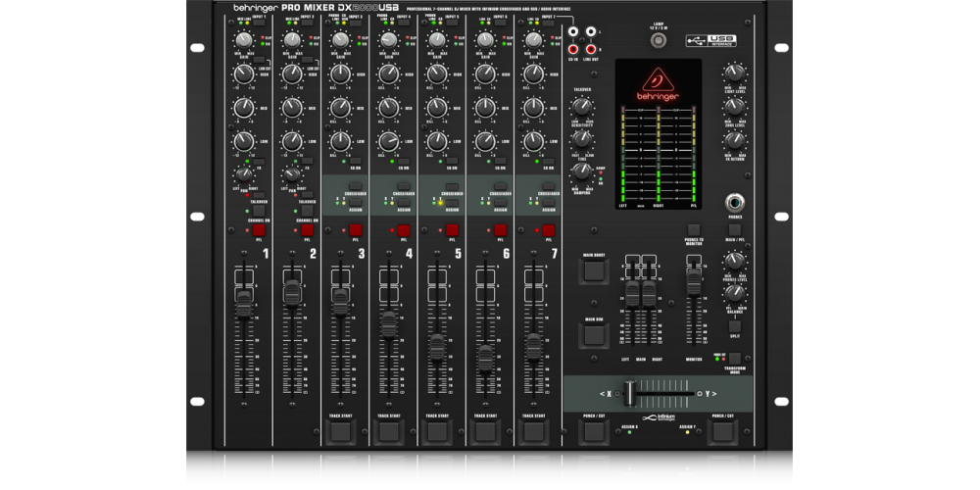Toggle the channel 1 Low Cut switch
This screenshot has height=490, width=980.
[x=259, y=60]
